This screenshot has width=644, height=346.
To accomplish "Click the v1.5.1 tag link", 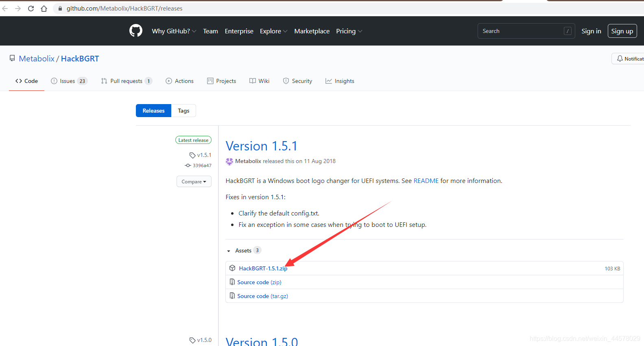I will tap(204, 155).
